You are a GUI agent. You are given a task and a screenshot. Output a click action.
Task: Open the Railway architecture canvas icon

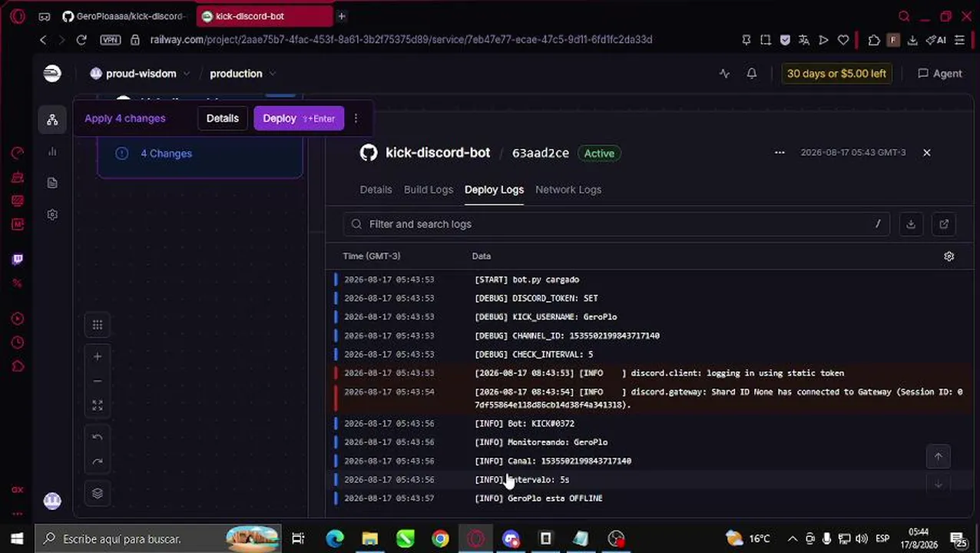(52, 119)
